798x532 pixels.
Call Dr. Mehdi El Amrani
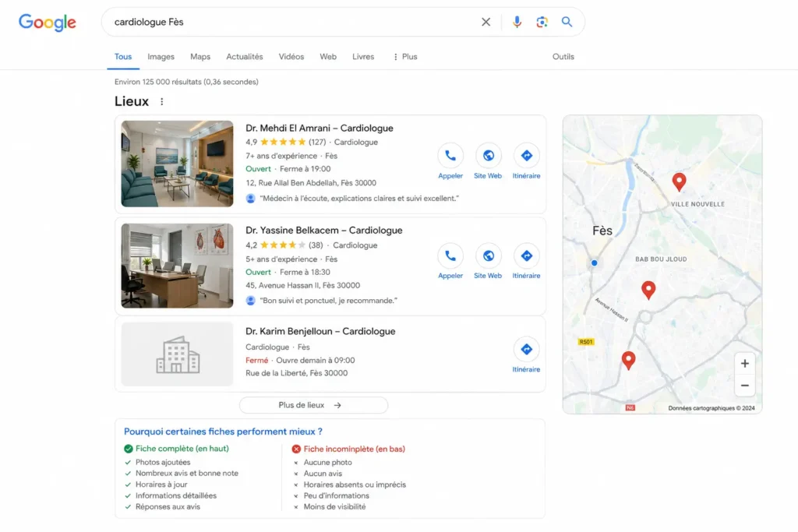[450, 162]
